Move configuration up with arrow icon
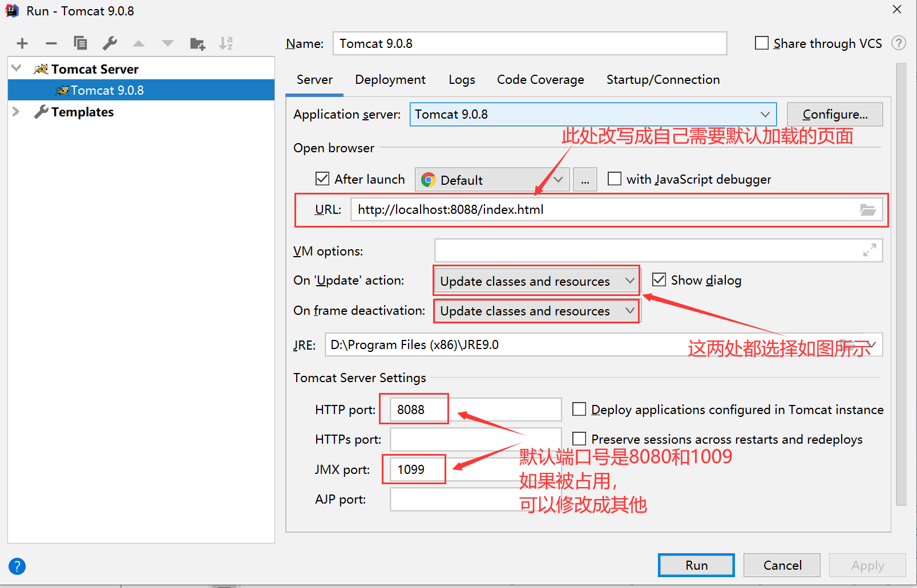Screen dimensions: 917x588 139,43
